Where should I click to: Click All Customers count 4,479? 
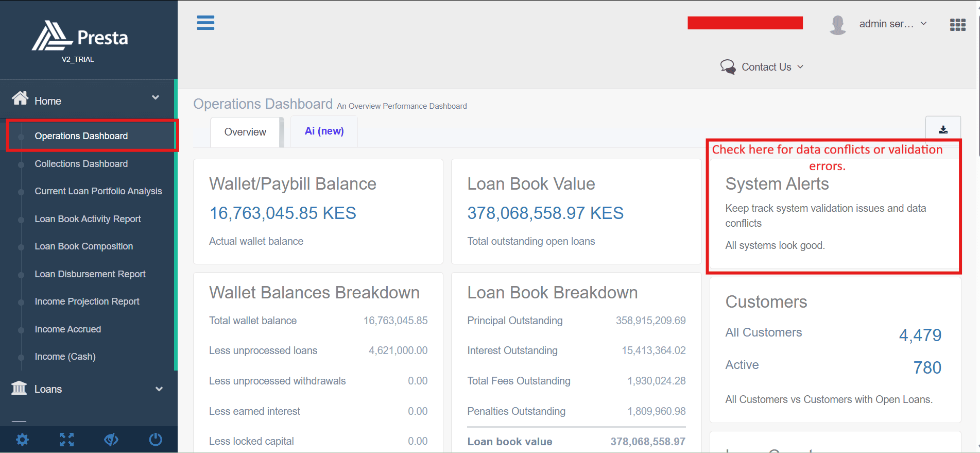click(920, 335)
